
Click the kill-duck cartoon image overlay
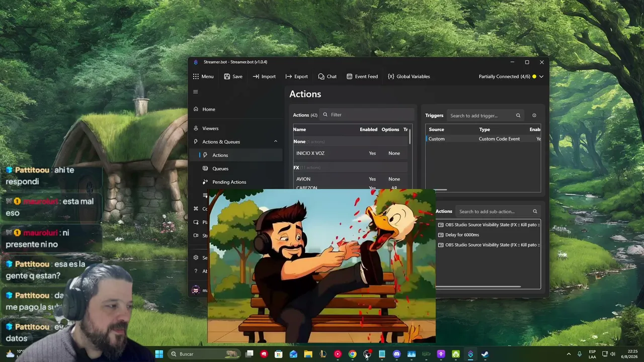tap(321, 266)
